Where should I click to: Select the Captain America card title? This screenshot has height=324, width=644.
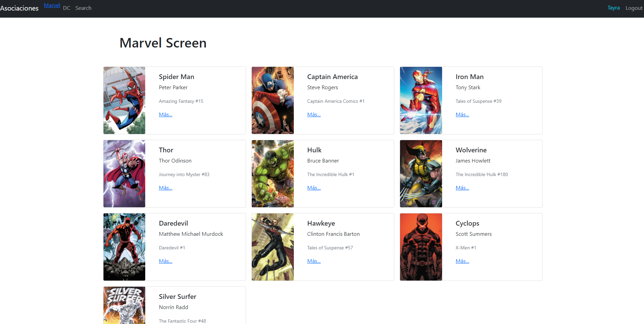click(x=333, y=77)
